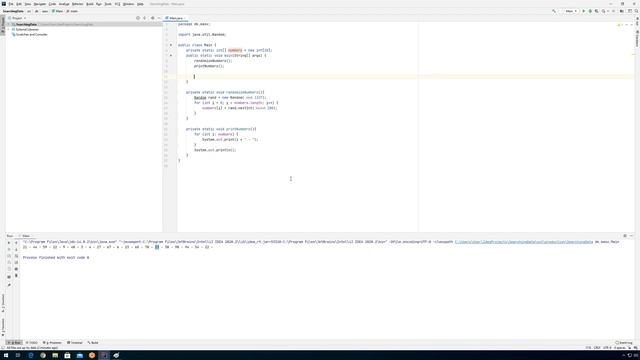Open the Edit menu
640x360 pixels.
19,4
